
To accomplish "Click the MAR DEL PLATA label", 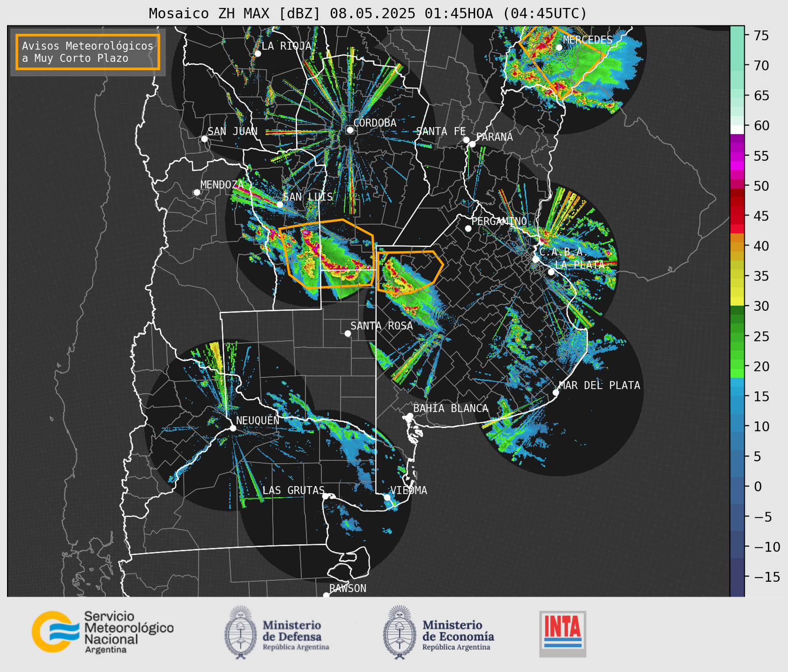I will pyautogui.click(x=599, y=386).
